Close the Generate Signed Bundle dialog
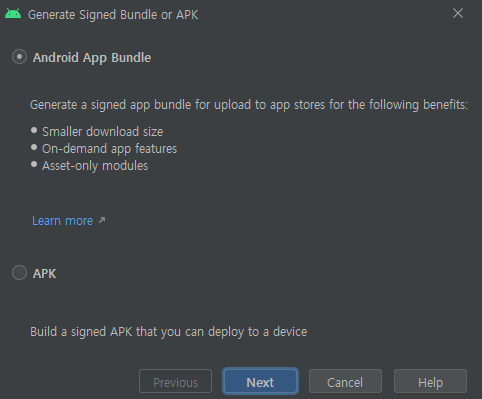Screen dimensions: 482x399 pos(458,13)
